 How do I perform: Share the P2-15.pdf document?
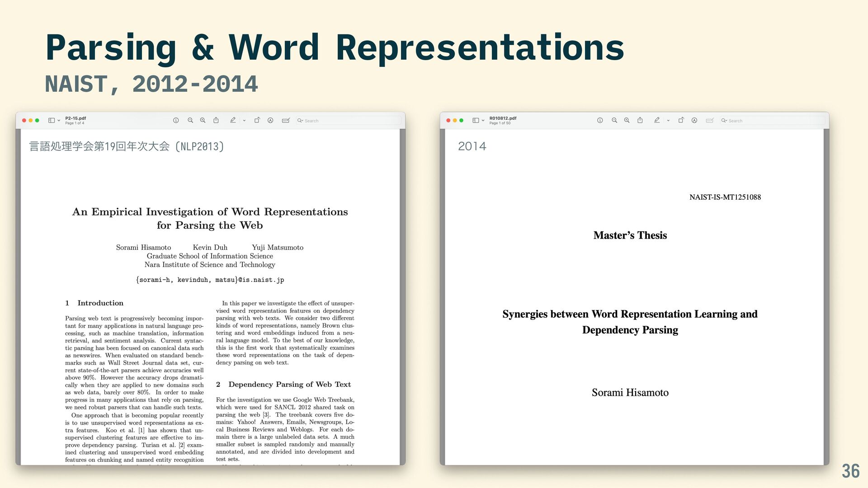coord(216,120)
